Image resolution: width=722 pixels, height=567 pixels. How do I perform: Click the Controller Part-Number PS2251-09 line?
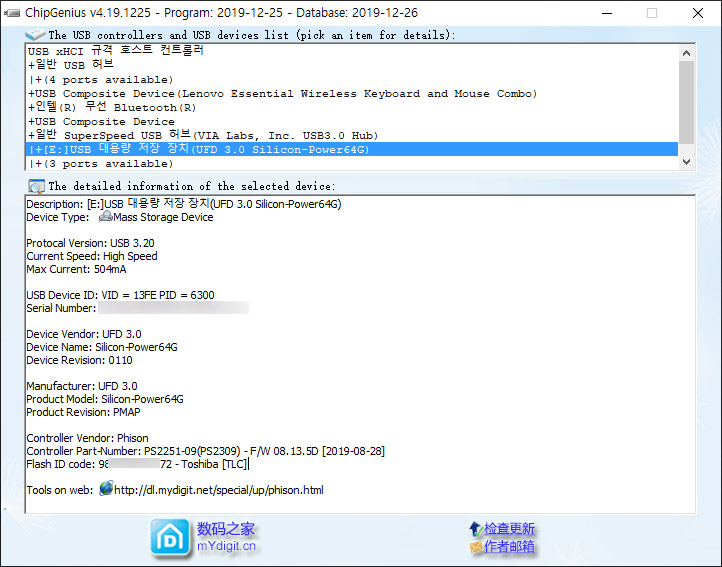click(205, 451)
